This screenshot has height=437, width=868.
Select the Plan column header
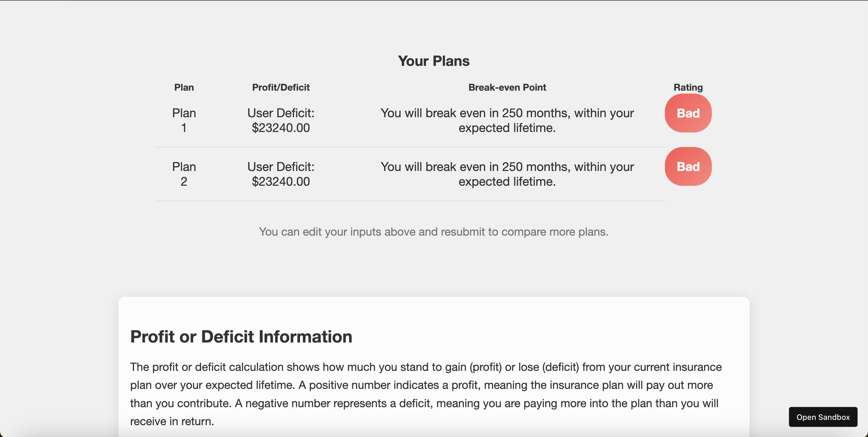coord(184,88)
